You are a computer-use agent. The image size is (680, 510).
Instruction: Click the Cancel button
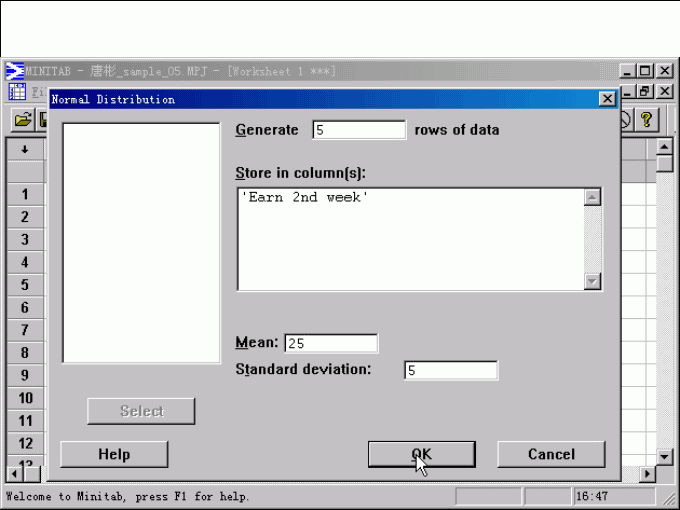point(551,454)
